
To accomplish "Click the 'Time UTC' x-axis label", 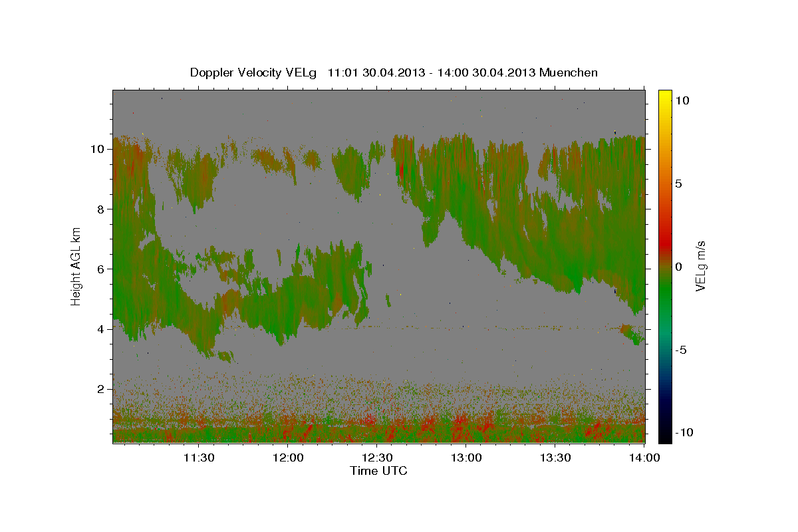I will (x=378, y=471).
